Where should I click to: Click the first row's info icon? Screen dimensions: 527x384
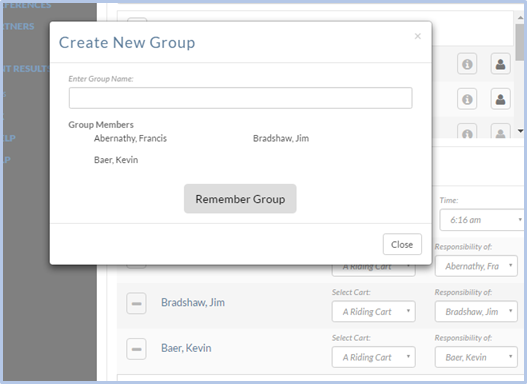pos(467,64)
